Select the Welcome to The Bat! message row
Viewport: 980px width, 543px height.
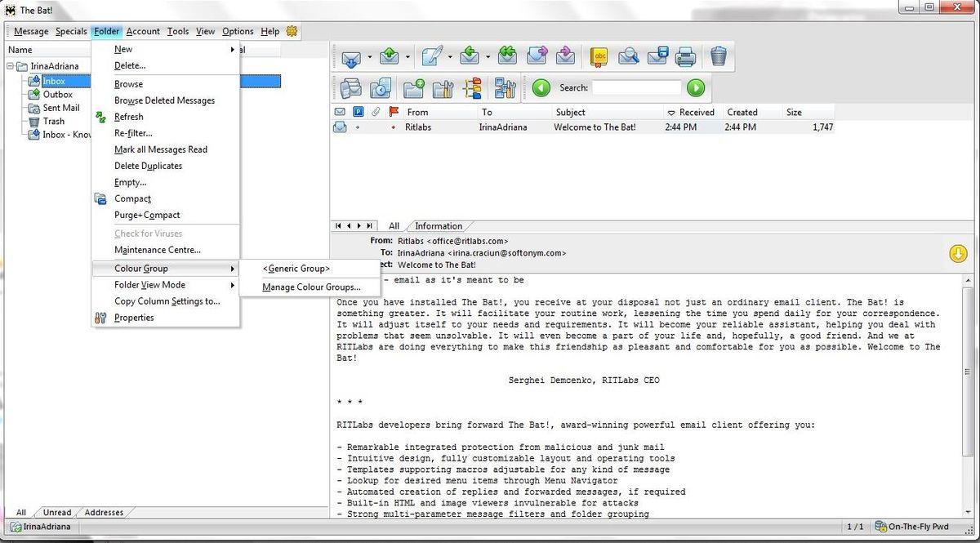(583, 127)
